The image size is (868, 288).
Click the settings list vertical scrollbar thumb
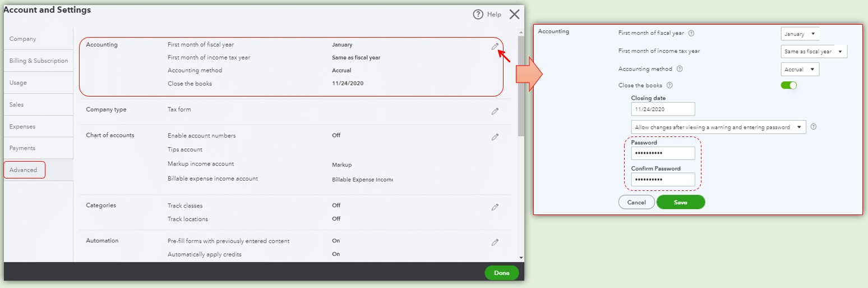pos(521,86)
